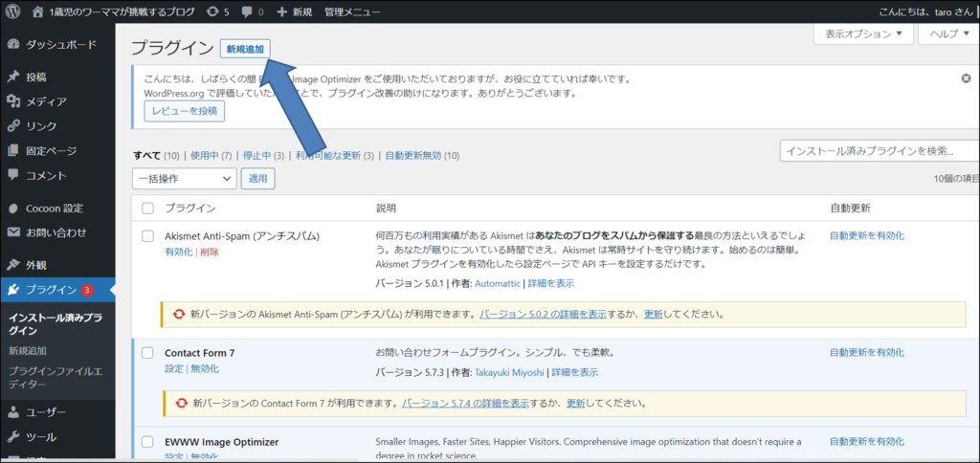This screenshot has height=463, width=980.
Task: Filter plugins by 使用中
Action: point(205,156)
